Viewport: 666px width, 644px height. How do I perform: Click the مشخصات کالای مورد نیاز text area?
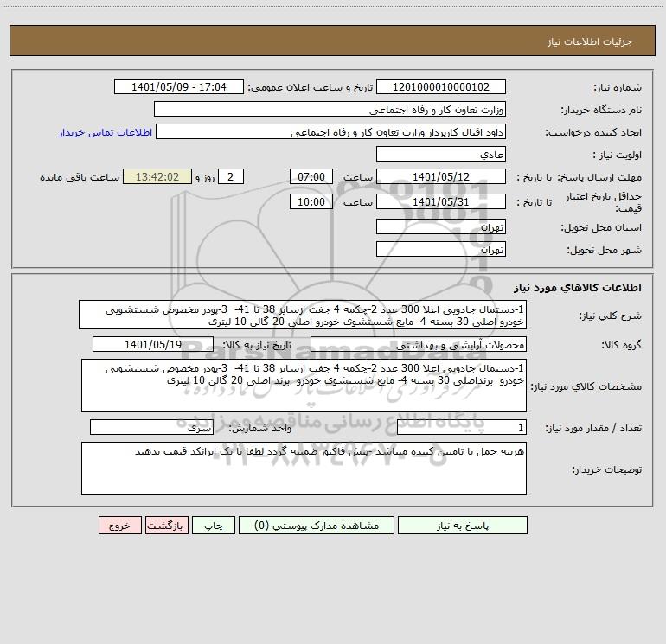coord(304,386)
